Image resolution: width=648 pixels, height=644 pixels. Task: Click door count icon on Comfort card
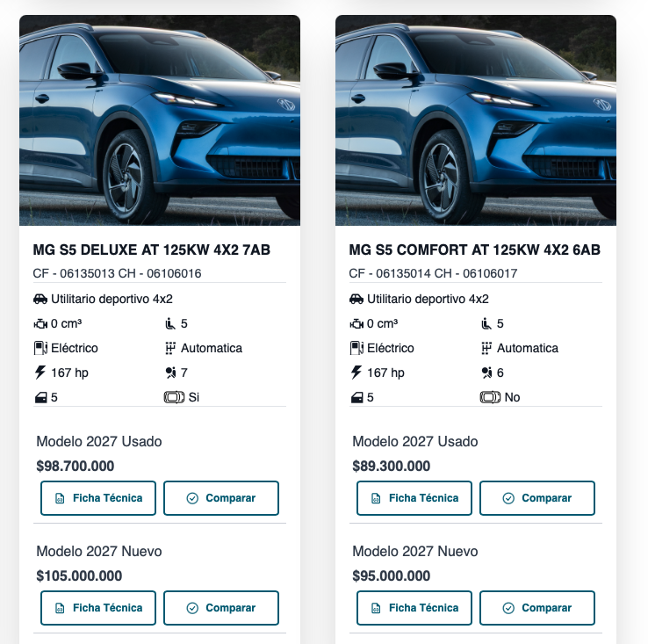356,397
